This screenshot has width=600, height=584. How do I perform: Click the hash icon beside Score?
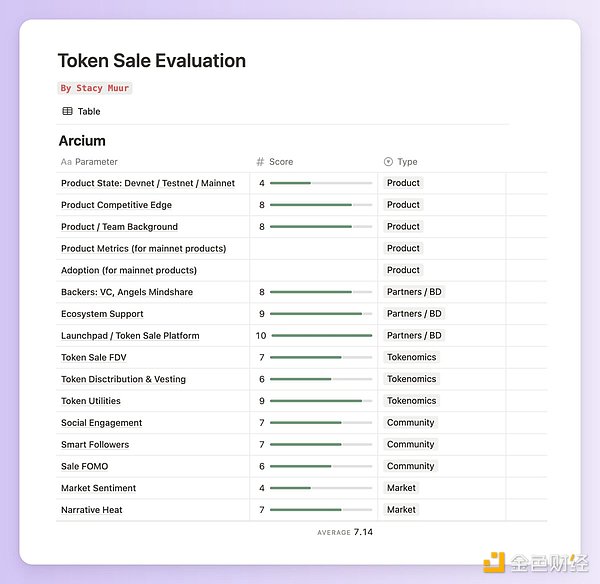click(x=260, y=162)
